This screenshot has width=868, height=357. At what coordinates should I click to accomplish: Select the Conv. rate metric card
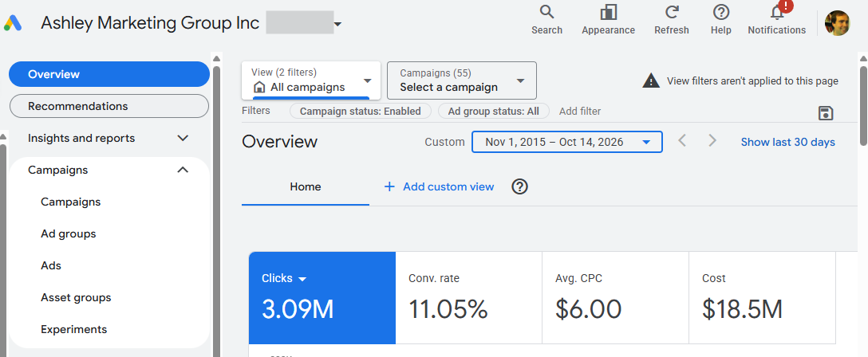click(x=469, y=298)
